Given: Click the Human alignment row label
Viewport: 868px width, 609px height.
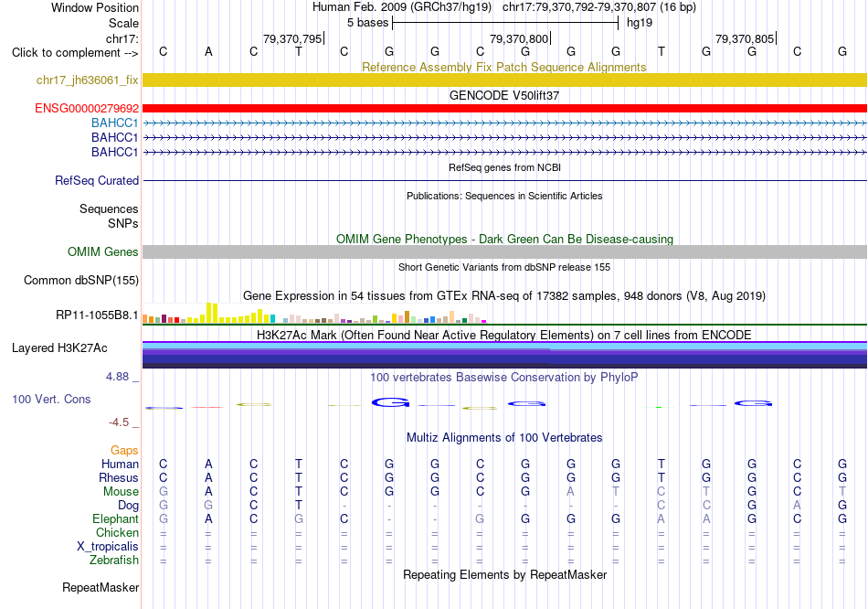Looking at the screenshot, I should [120, 464].
